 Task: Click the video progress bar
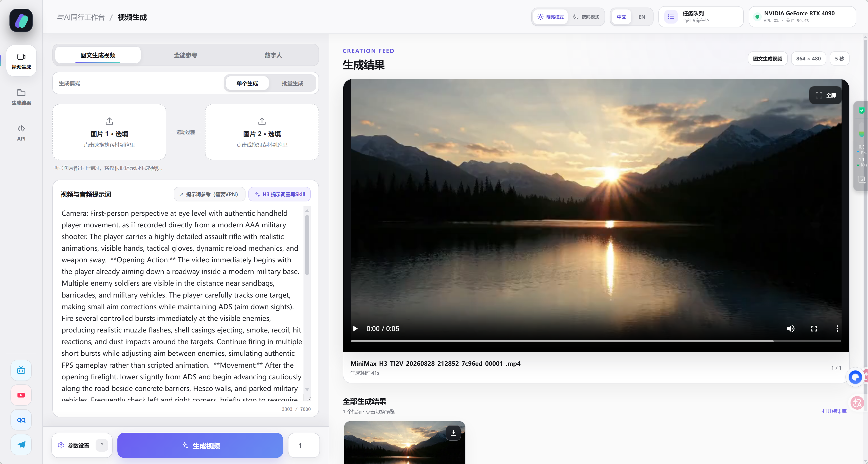(x=596, y=341)
